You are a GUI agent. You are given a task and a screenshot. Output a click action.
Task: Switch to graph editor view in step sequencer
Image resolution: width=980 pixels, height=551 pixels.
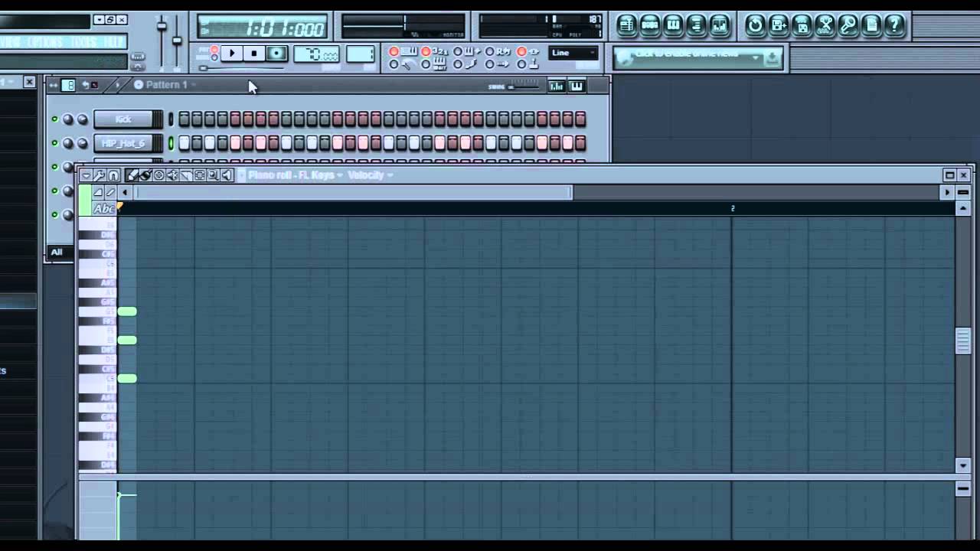pyautogui.click(x=557, y=86)
